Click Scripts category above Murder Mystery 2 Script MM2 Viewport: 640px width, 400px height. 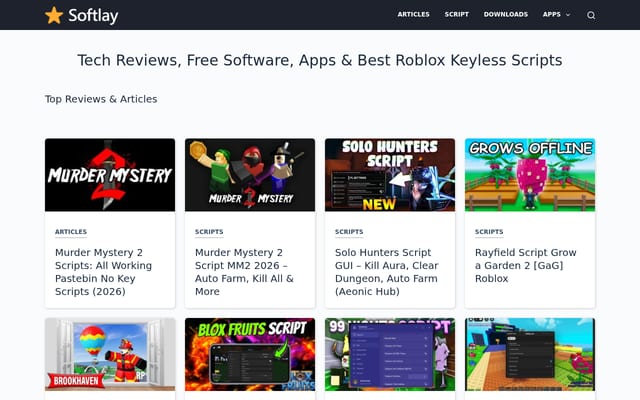point(209,232)
